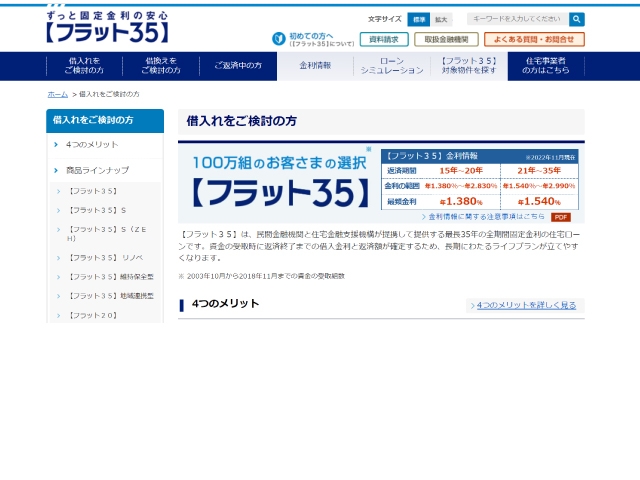This screenshot has width=640, height=480.
Task: Click the 100万組のお客さまの選択 banner image
Action: point(280,181)
